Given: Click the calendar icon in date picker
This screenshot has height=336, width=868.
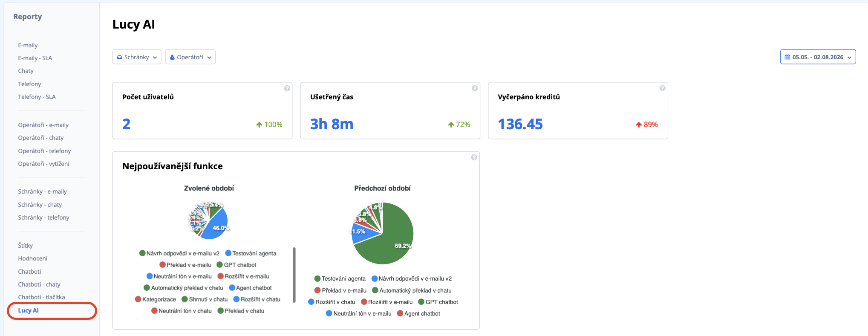Looking at the screenshot, I should click(x=787, y=57).
